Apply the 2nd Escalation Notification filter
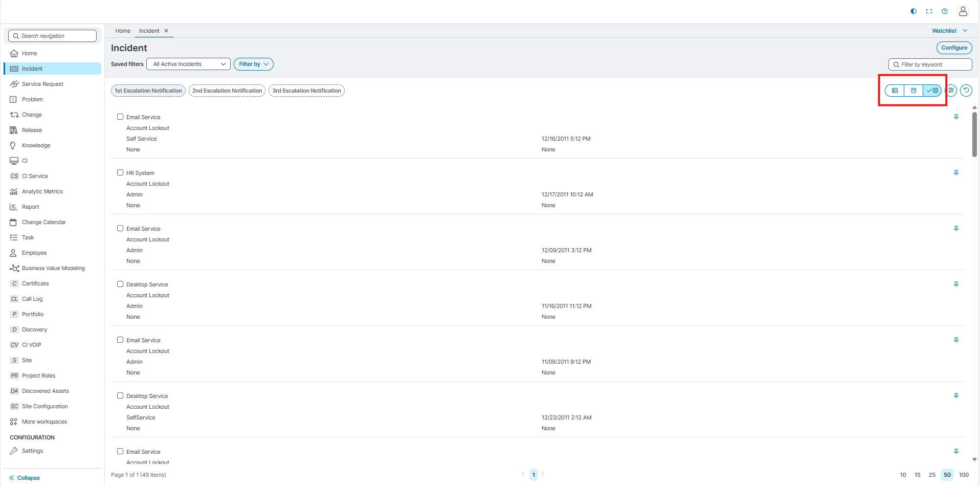The image size is (980, 486). (x=227, y=91)
